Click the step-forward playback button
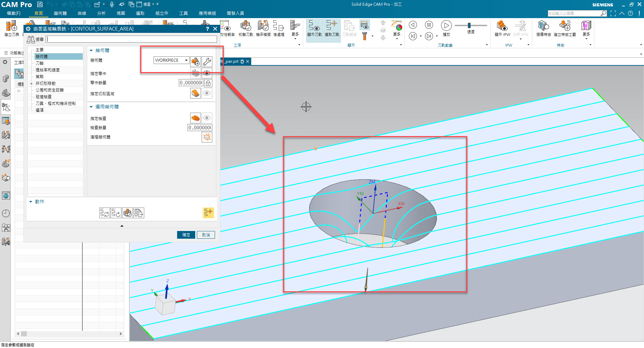644x348 pixels. [x=429, y=36]
